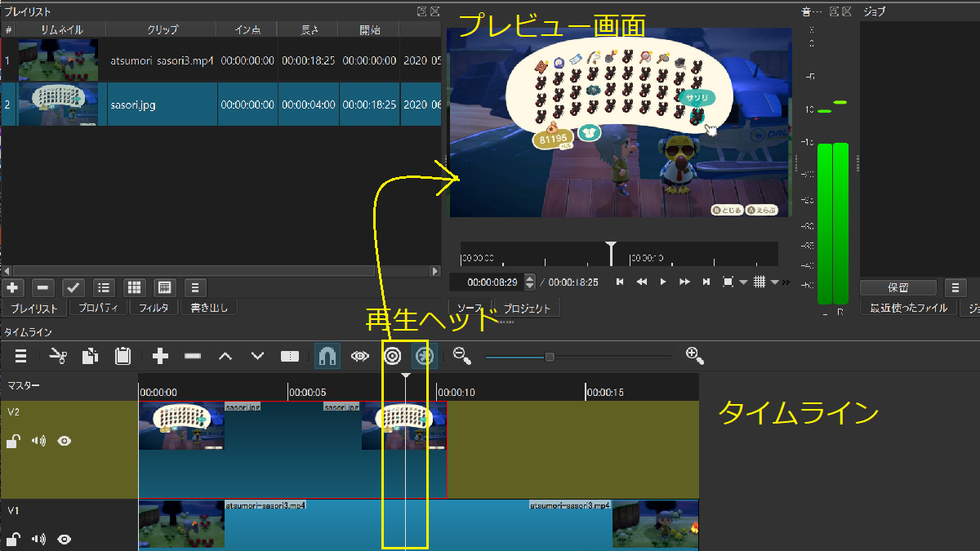Toggle scrub while dragging eye icon
Screen dimensions: 980x551
click(359, 356)
